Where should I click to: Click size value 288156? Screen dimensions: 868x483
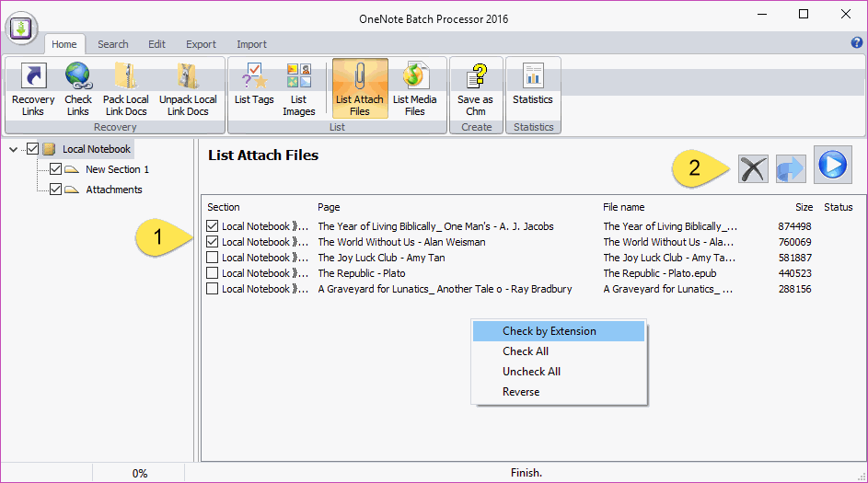click(x=794, y=289)
